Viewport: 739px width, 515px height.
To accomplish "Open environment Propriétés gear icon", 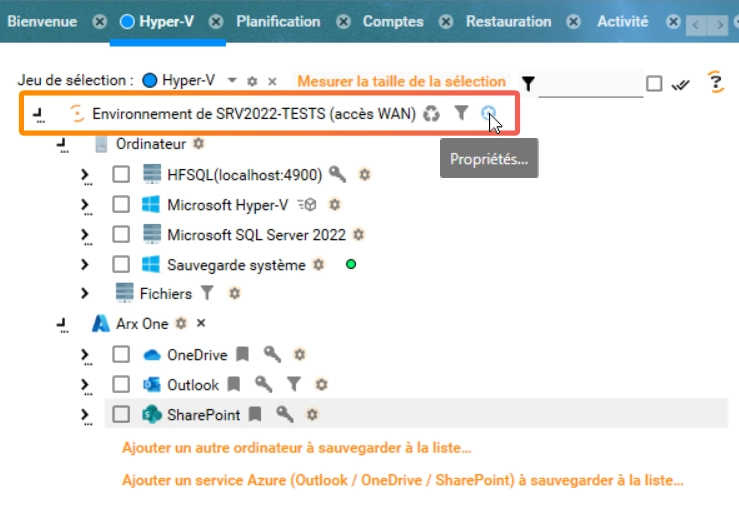I will (488, 114).
